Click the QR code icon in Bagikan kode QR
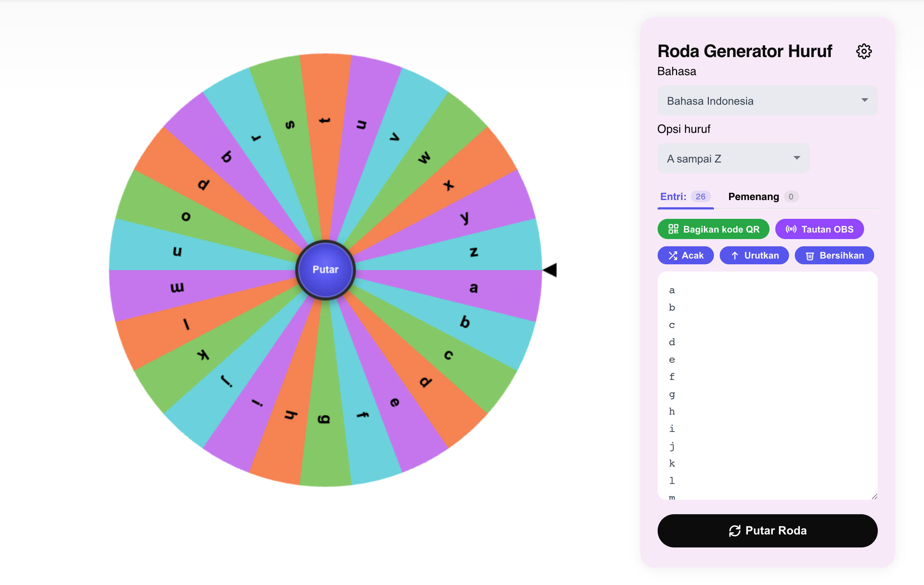The width and height of the screenshot is (924, 585). click(673, 229)
